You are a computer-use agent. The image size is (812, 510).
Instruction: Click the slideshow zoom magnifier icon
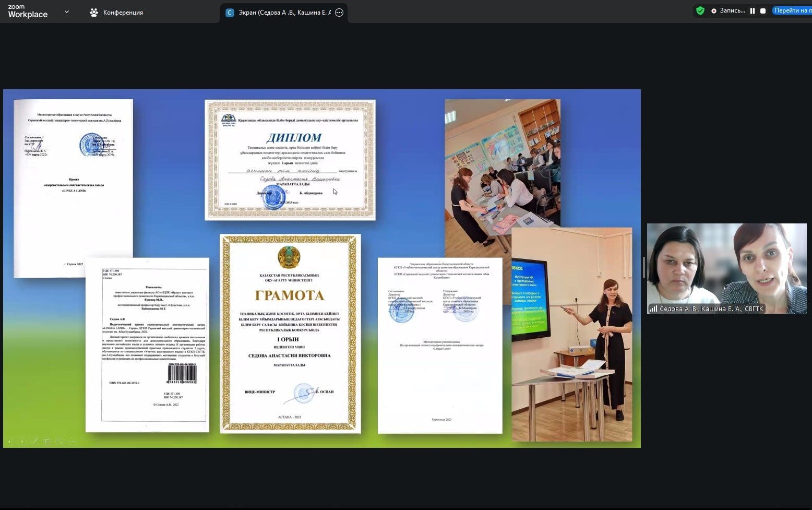[60, 441]
